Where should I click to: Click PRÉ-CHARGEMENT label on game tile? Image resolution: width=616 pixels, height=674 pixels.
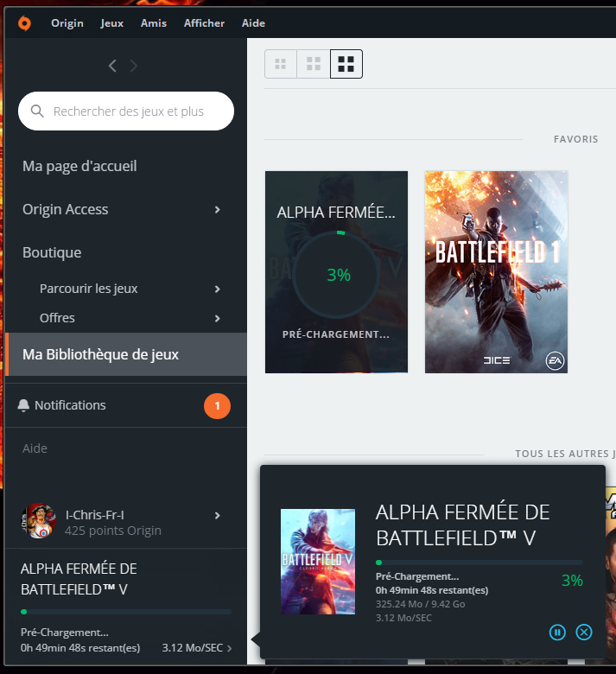tap(336, 334)
